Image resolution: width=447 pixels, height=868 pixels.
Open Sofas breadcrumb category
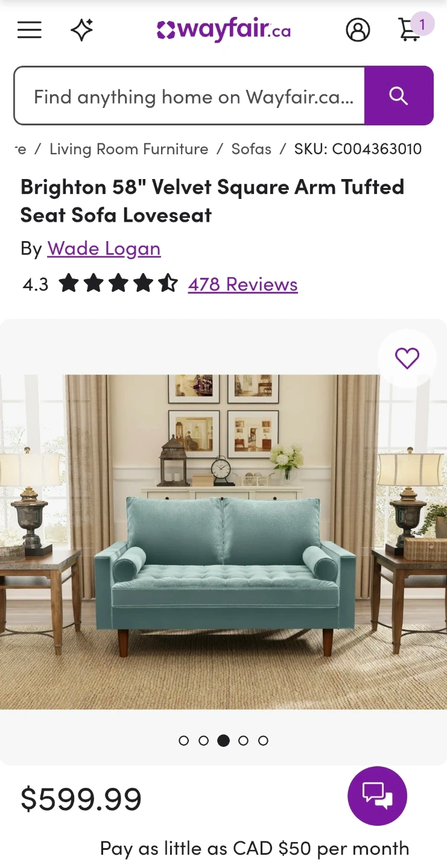[252, 149]
